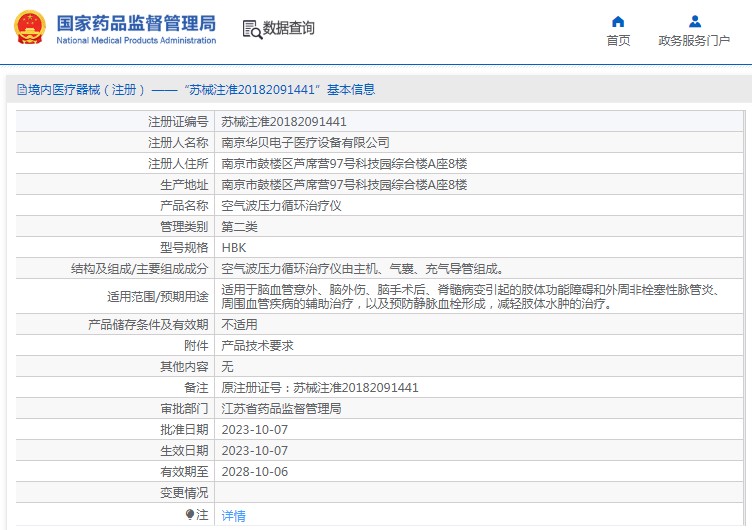Click the document icon before 境内医疗器械
The width and height of the screenshot is (752, 530).
[x=22, y=90]
